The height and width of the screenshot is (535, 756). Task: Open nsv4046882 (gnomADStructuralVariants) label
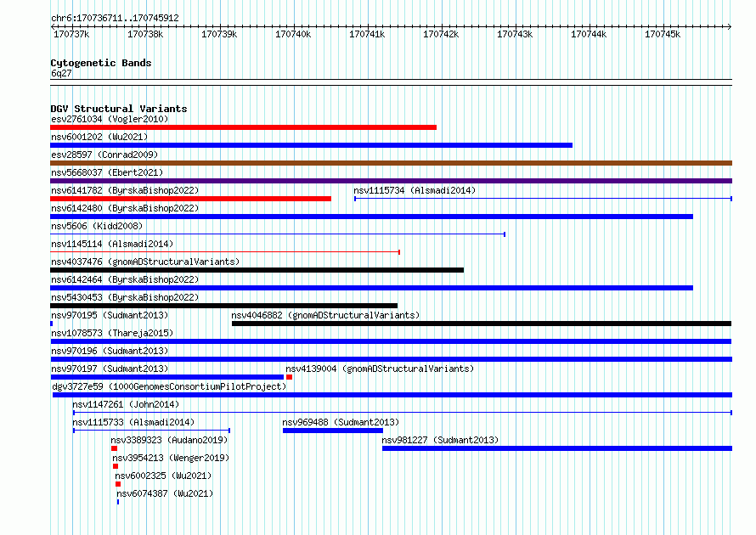click(x=325, y=315)
